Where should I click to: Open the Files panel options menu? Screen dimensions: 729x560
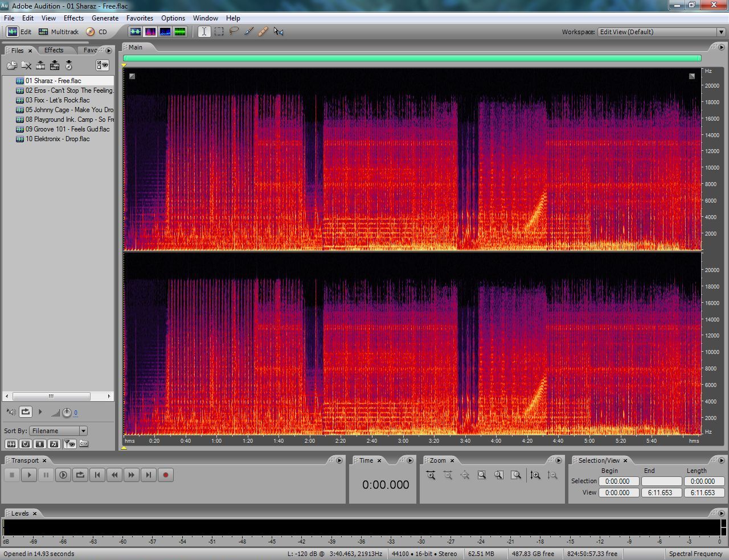(109, 50)
